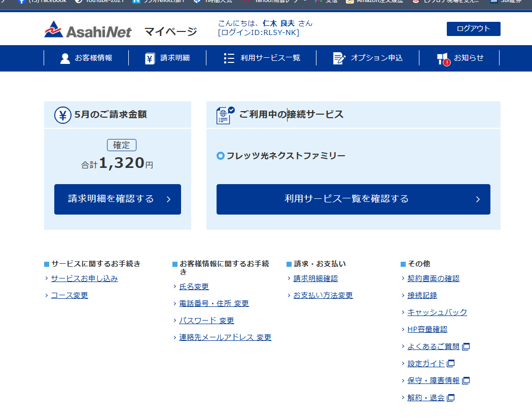Screen dimensions: 532x420
Task: Click the マイページ title text
Action: 171,31
